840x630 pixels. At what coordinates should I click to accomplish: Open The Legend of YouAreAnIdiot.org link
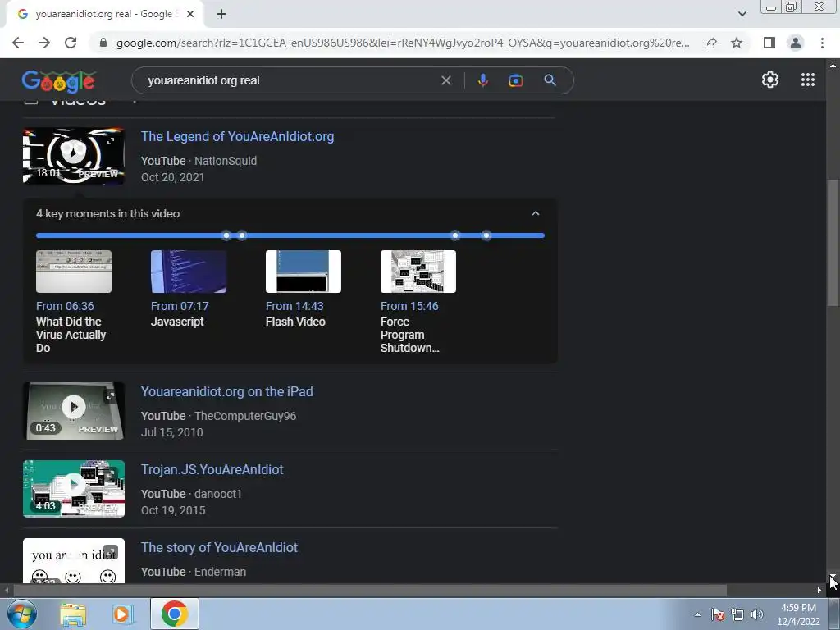[x=237, y=137]
